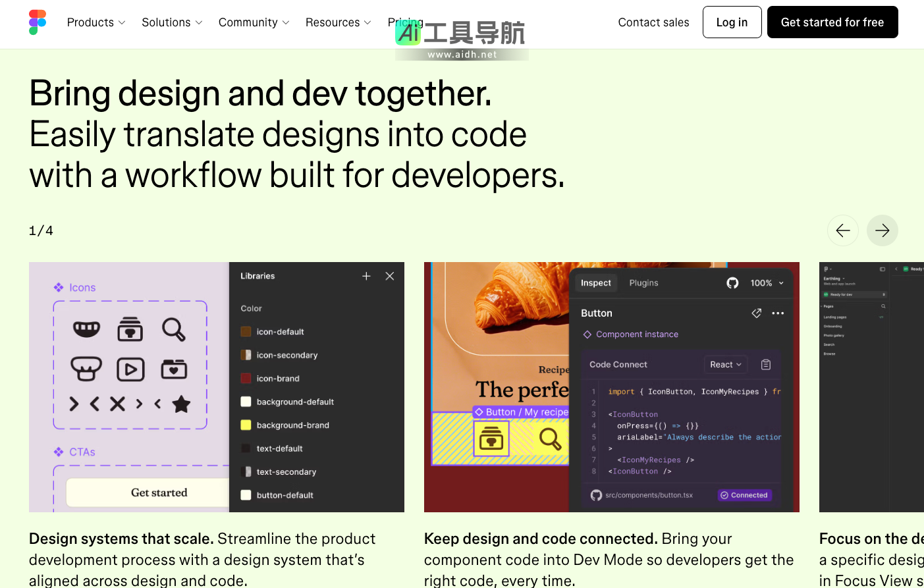This screenshot has width=924, height=588.
Task: Expand the Products dropdown menu
Action: pos(96,22)
